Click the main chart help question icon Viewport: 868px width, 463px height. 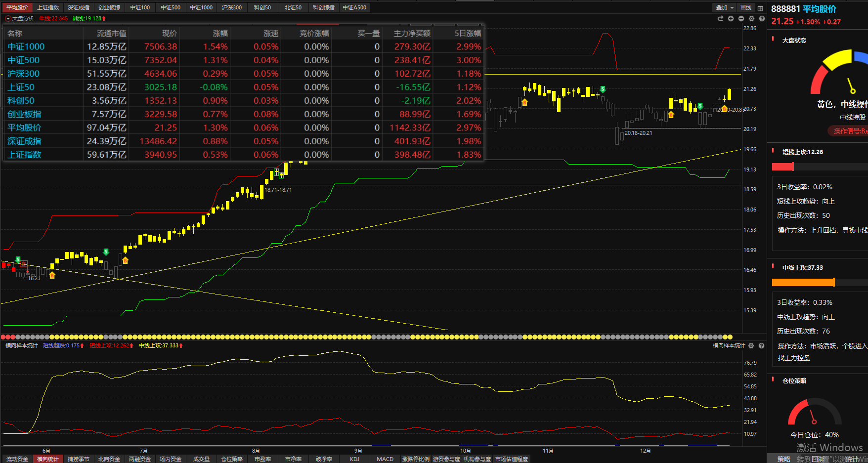tap(762, 19)
